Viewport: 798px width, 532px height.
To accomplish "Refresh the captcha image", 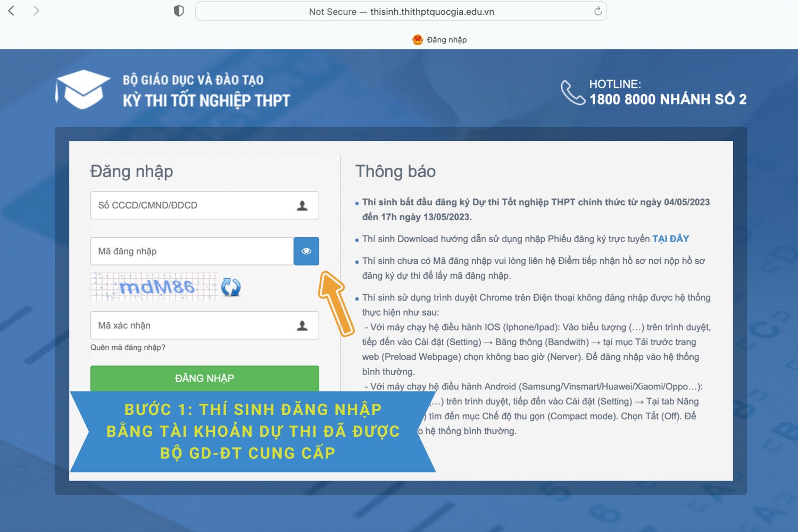I will tap(231, 287).
